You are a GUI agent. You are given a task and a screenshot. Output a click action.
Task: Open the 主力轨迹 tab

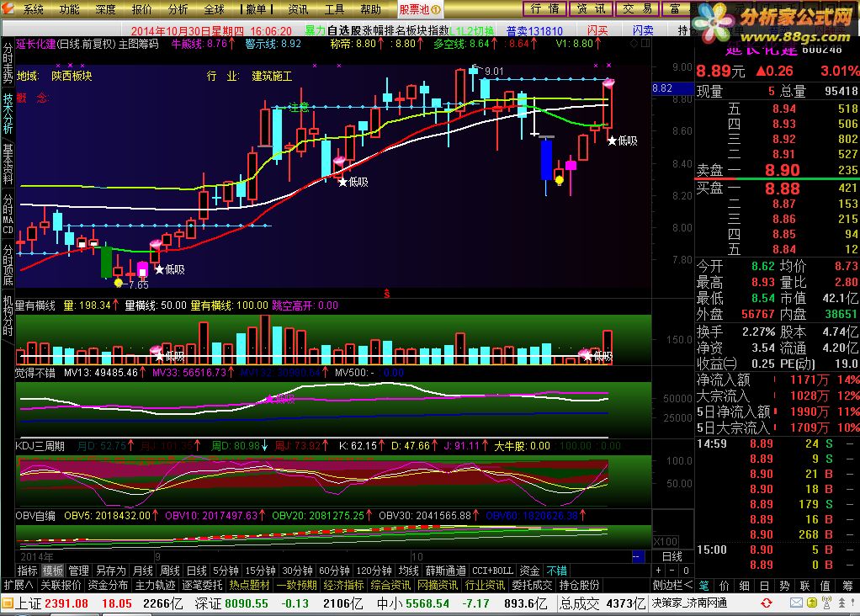[x=155, y=585]
